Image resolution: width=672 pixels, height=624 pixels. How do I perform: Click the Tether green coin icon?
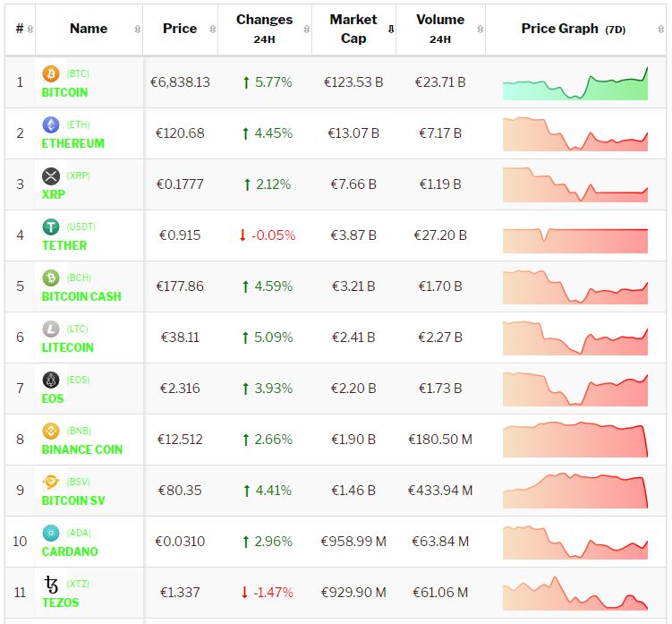51,227
